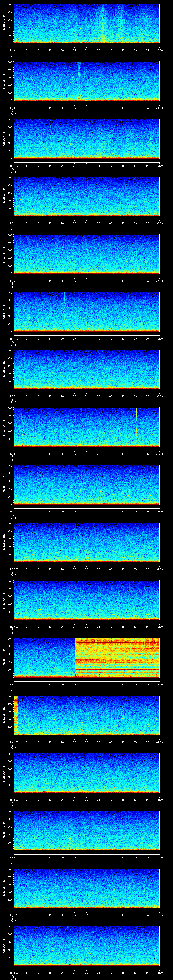This screenshot has width=173, height=980.
Task: Select the '1:32:00' start time label
Action: point(14,223)
